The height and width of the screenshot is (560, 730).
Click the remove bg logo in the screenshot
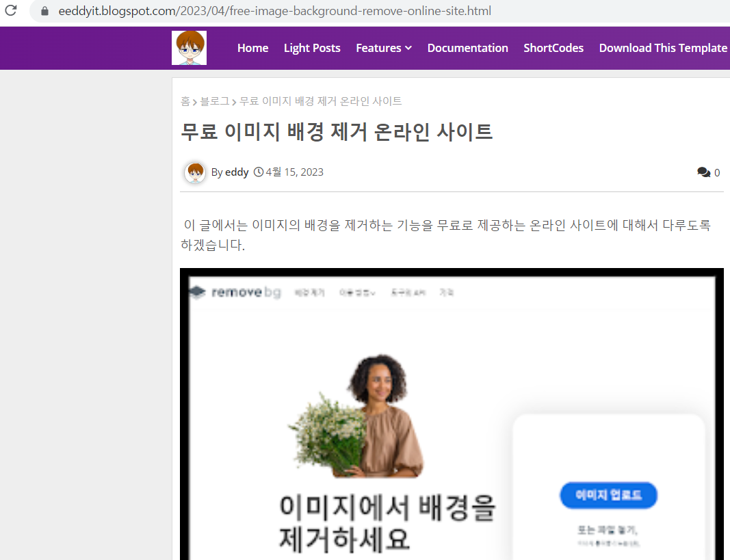[235, 292]
